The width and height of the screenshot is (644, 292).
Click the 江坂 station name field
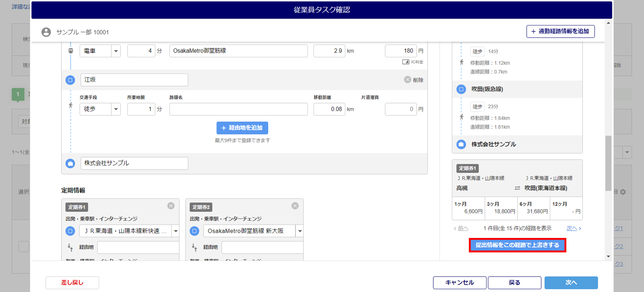click(x=134, y=80)
